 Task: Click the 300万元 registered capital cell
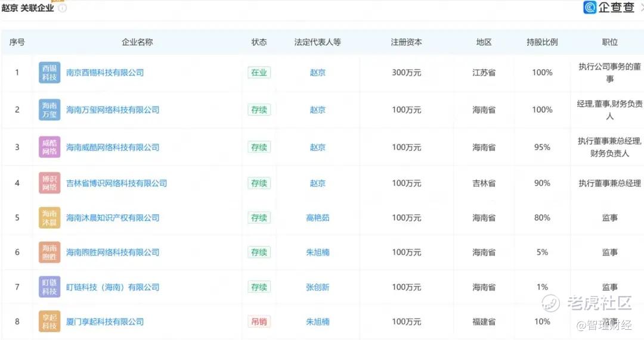[406, 73]
